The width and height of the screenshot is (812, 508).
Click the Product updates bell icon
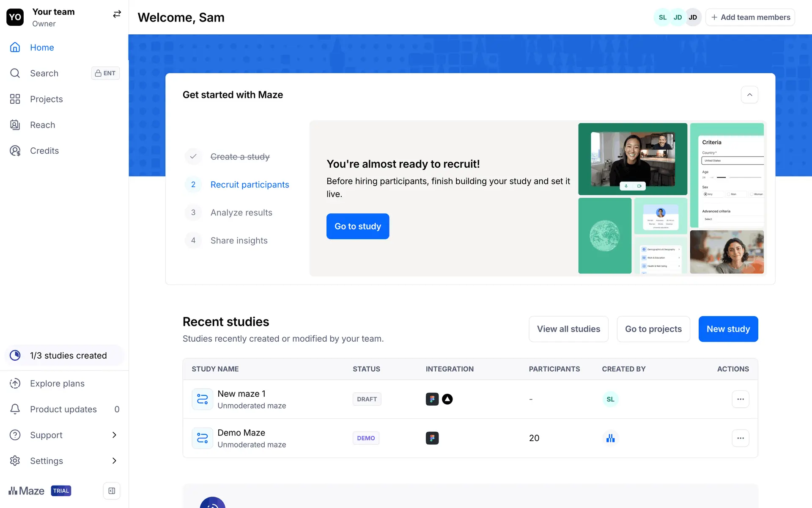(15, 409)
